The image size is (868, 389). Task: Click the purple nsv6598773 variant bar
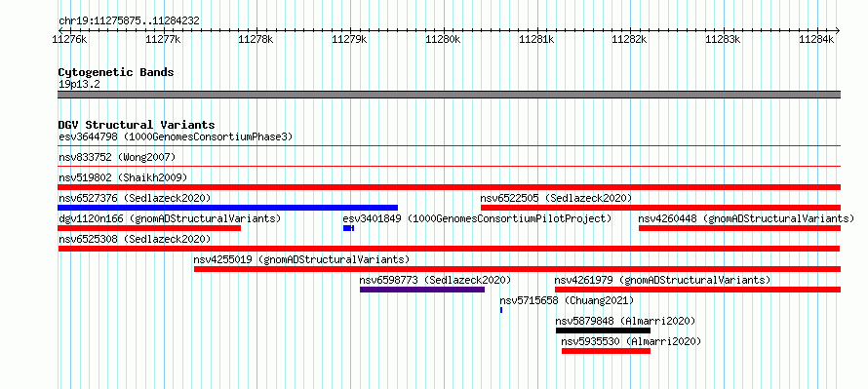point(422,290)
